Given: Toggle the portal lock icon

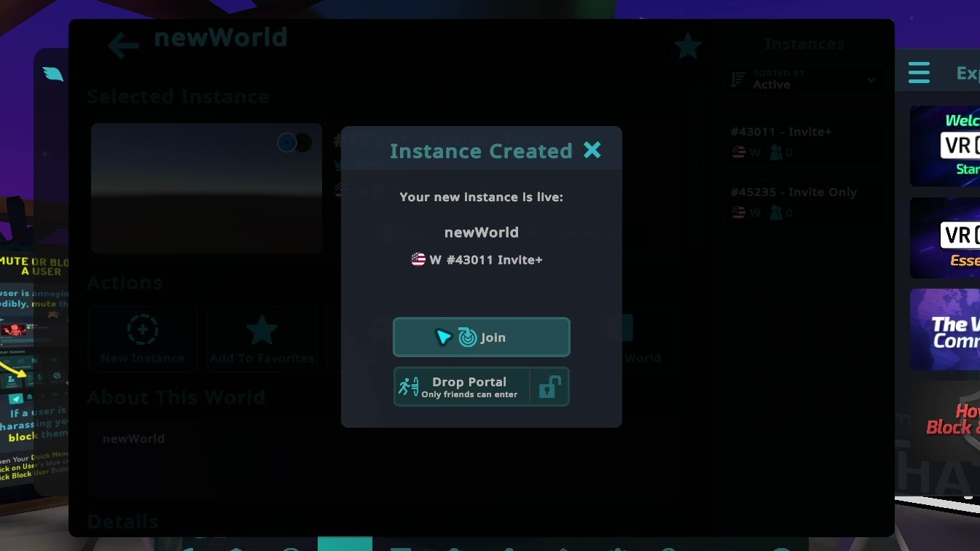Looking at the screenshot, I should pos(549,387).
